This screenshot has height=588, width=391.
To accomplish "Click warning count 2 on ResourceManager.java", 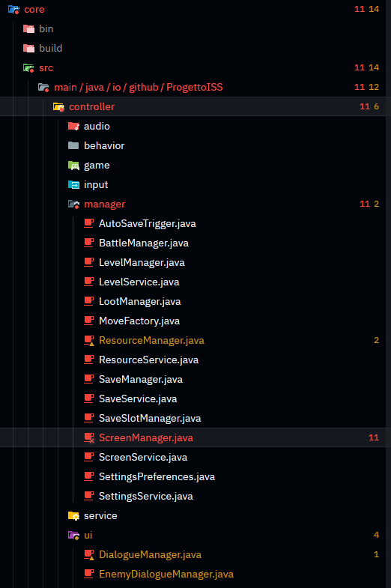I will tap(376, 341).
